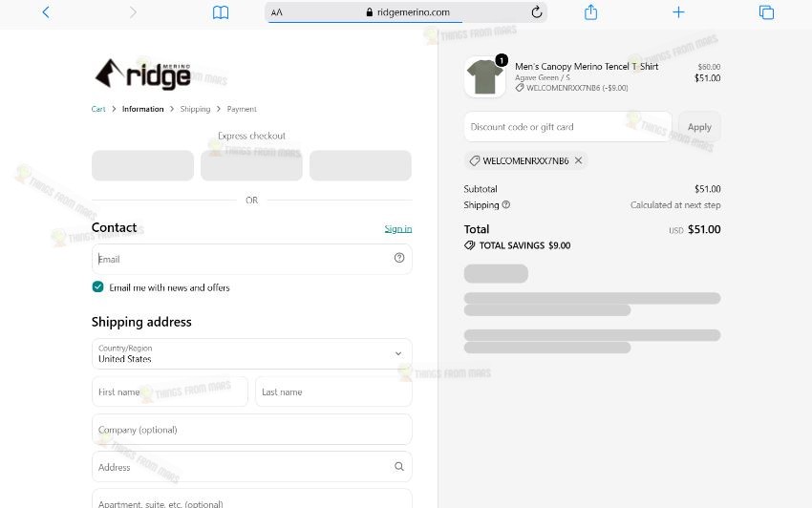The height and width of the screenshot is (508, 812).
Task: Click the Discount code or gift card field
Action: (x=567, y=126)
